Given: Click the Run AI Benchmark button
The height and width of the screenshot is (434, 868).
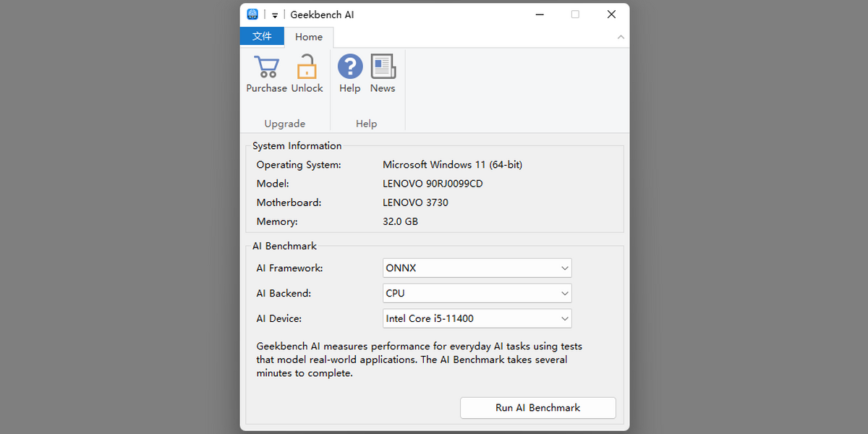Looking at the screenshot, I should (538, 407).
